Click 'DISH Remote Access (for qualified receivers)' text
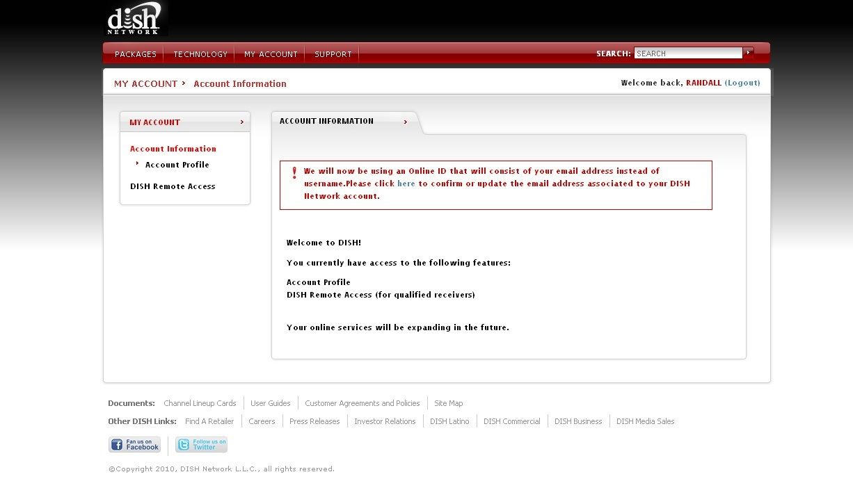 (x=381, y=295)
